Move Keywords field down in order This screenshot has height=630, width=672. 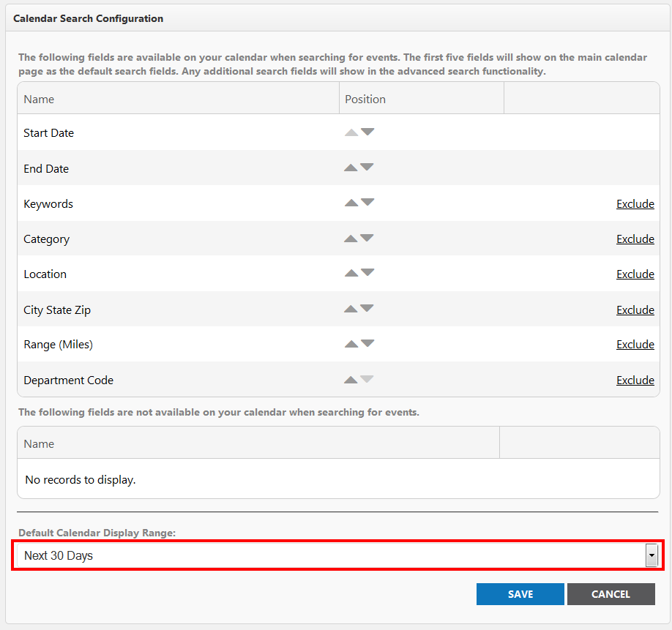click(367, 202)
